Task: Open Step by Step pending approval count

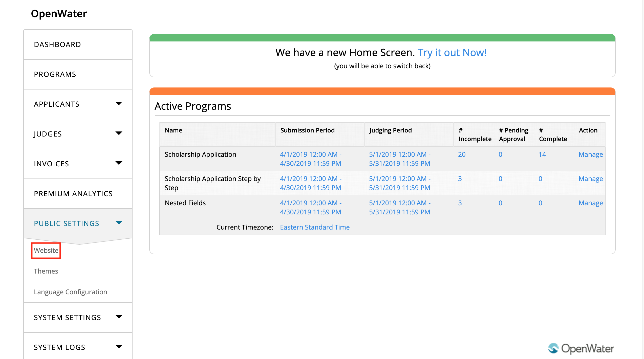Action: pyautogui.click(x=500, y=179)
